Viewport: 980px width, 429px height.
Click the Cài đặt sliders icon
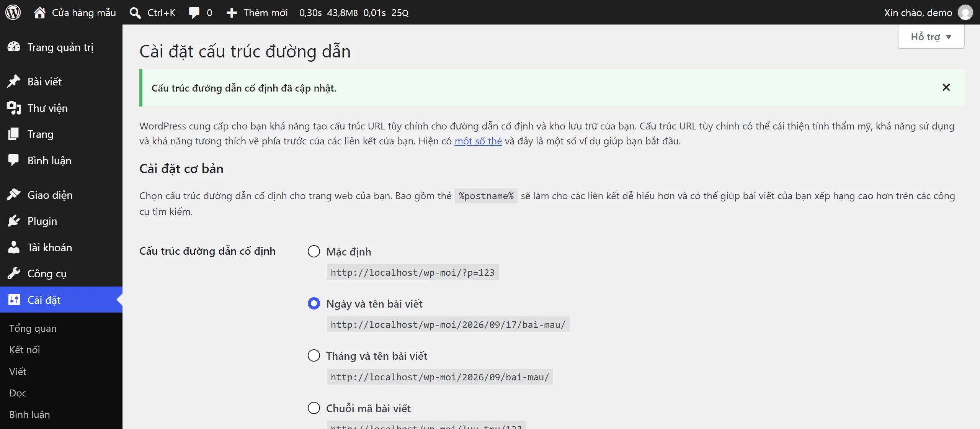click(14, 300)
